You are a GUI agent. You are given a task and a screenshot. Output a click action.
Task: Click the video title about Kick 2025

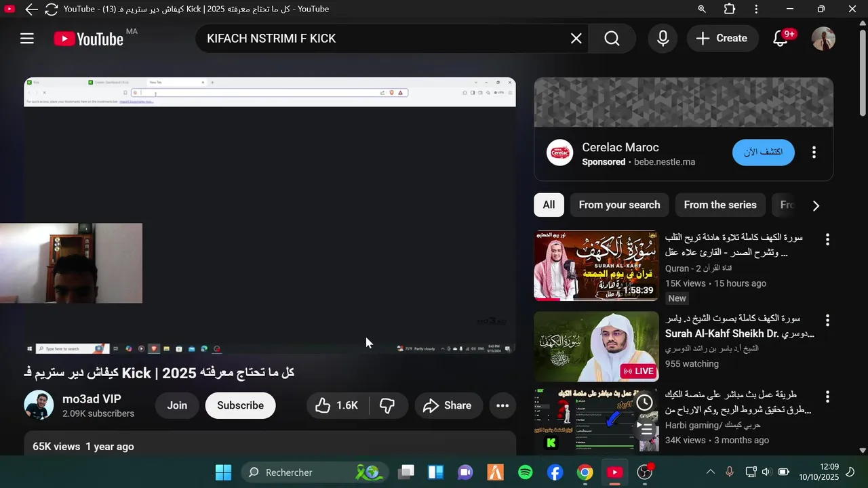(x=159, y=373)
